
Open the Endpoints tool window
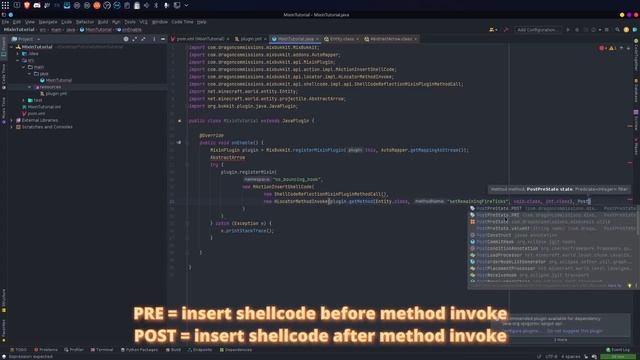coord(200,350)
